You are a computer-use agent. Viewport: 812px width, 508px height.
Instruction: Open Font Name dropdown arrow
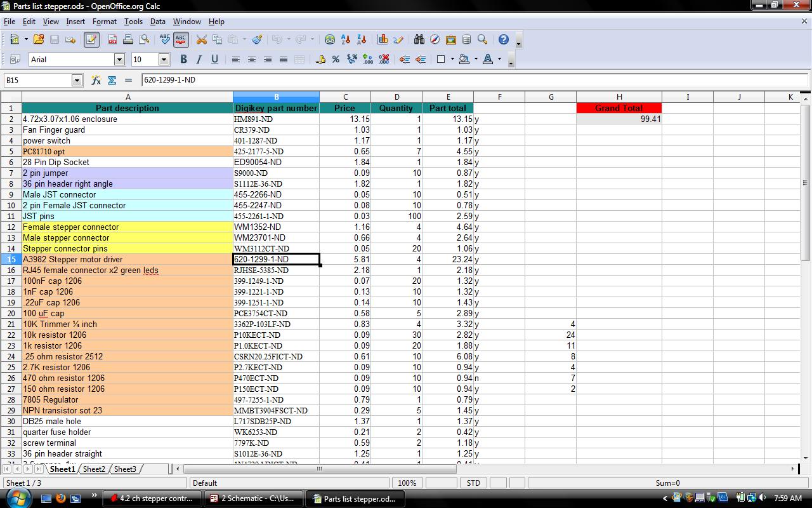click(119, 59)
